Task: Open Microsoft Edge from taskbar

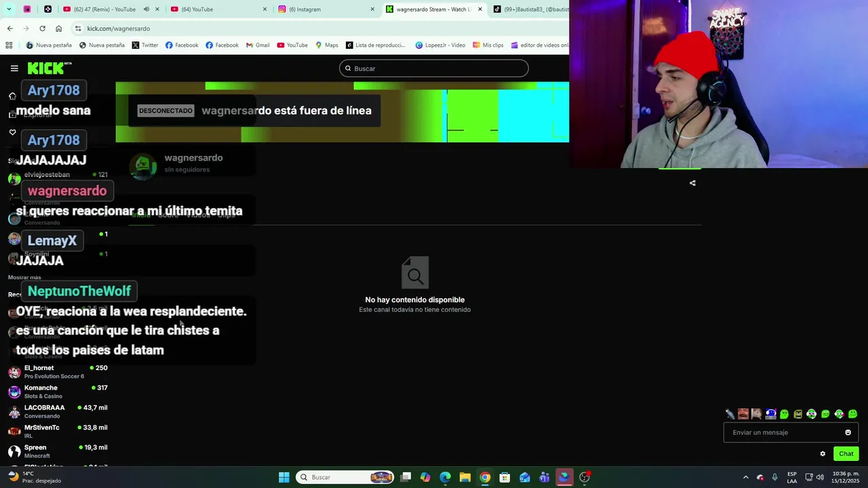Action: (445, 477)
